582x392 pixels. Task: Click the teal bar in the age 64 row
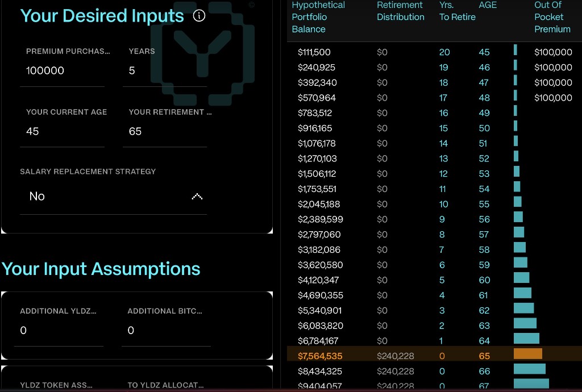point(526,338)
